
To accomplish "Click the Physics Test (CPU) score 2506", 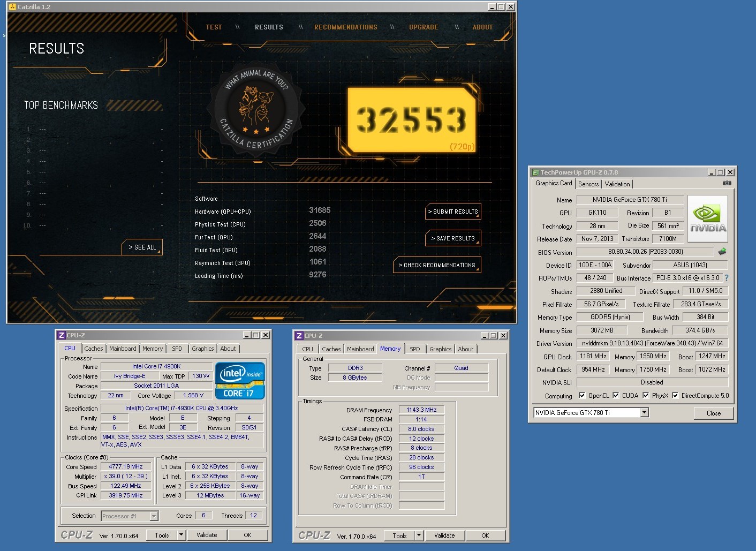I will click(317, 224).
